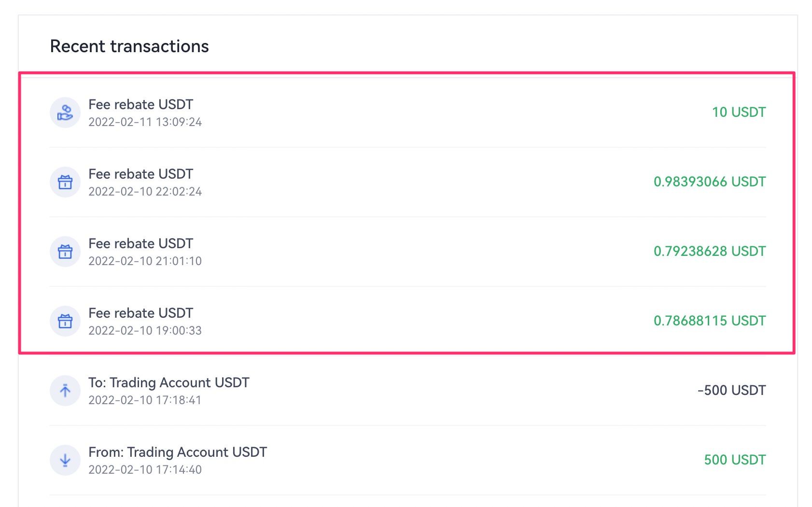The width and height of the screenshot is (812, 507).
Task: Open the Fee rebate entry at 21:01:10
Action: [140, 244]
